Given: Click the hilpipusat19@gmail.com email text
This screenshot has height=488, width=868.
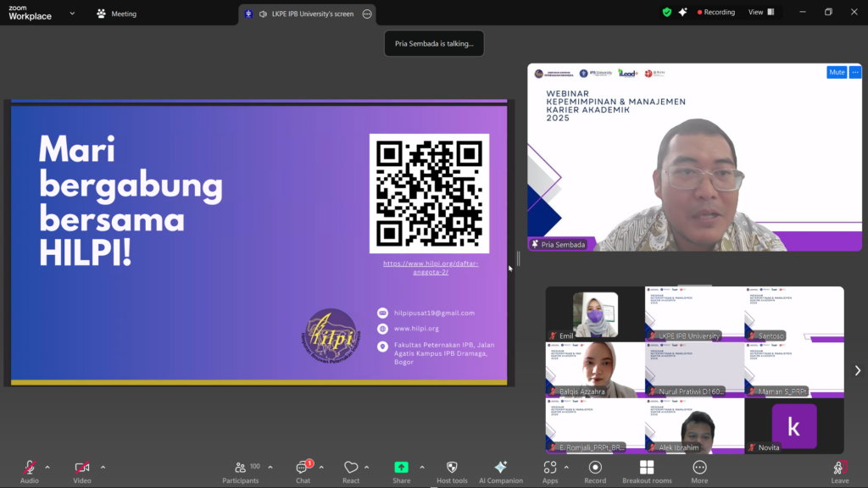Looking at the screenshot, I should [434, 313].
